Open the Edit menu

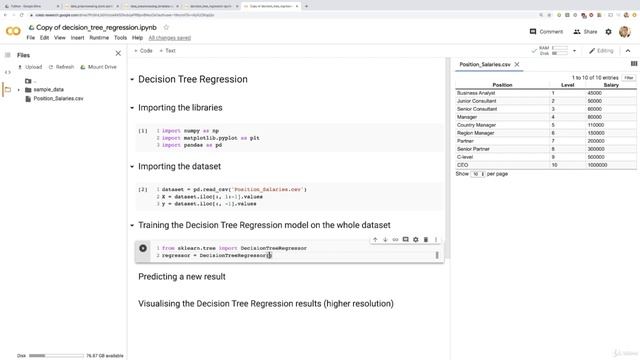44,38
